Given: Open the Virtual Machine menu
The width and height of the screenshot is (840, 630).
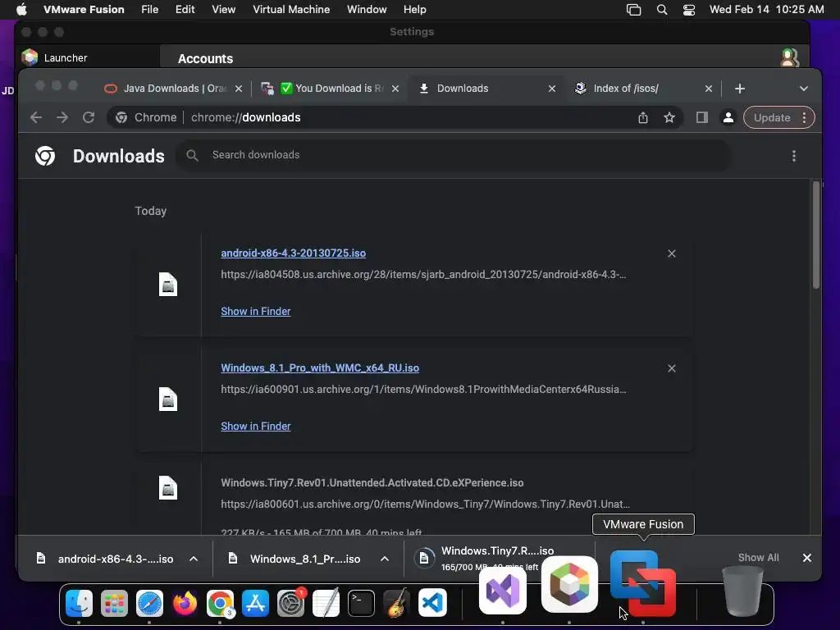Looking at the screenshot, I should click(x=291, y=10).
